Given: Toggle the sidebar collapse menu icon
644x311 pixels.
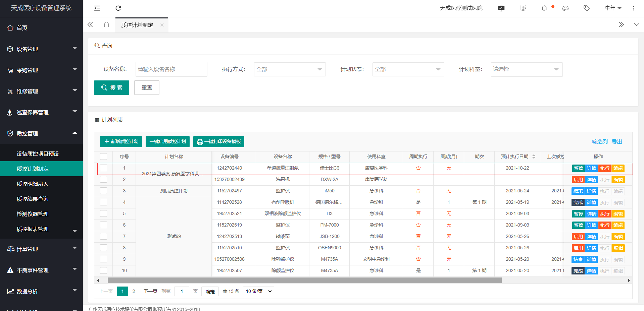Looking at the screenshot, I should point(97,8).
